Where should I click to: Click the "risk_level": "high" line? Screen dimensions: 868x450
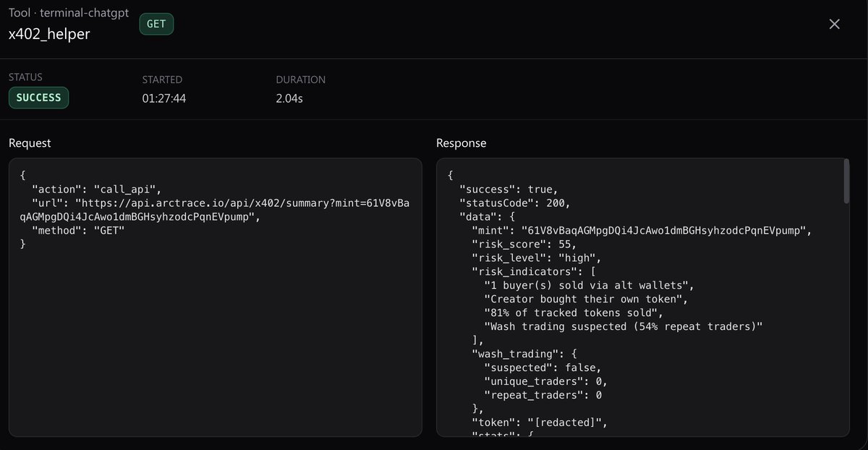(x=536, y=258)
